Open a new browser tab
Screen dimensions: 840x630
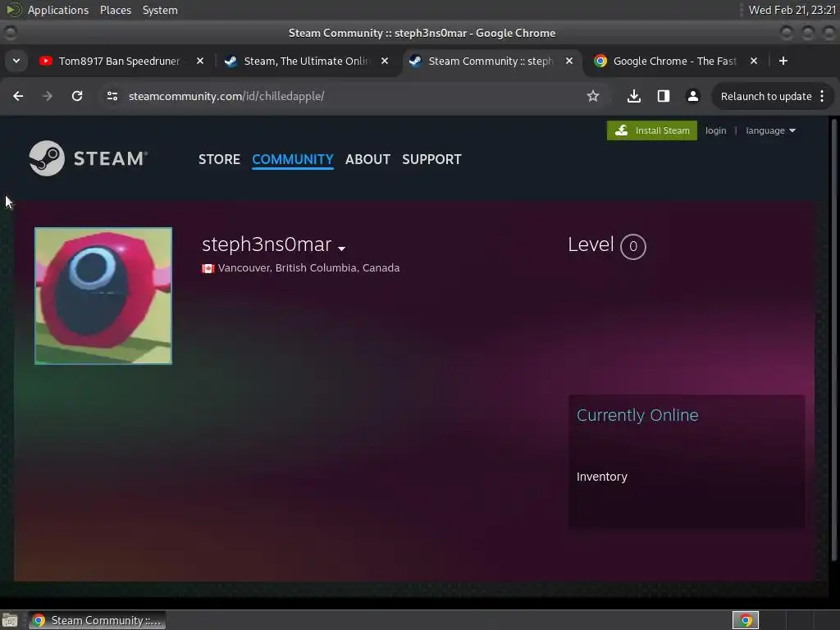pyautogui.click(x=783, y=61)
